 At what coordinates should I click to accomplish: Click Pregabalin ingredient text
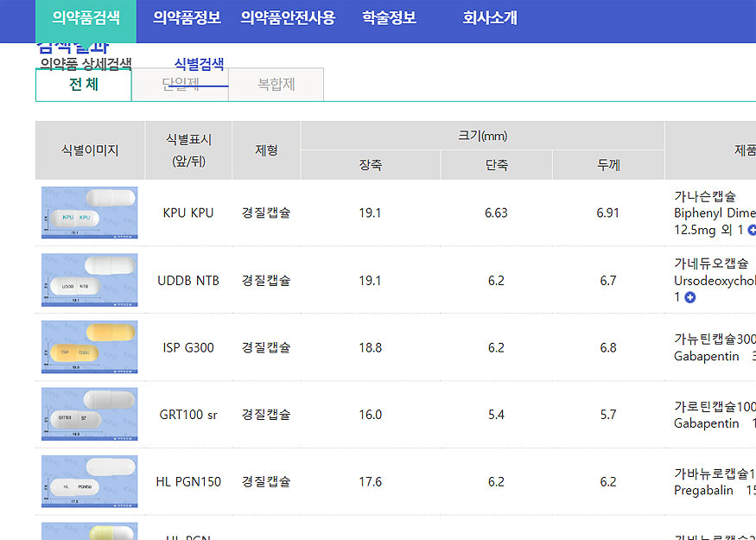[x=703, y=490]
